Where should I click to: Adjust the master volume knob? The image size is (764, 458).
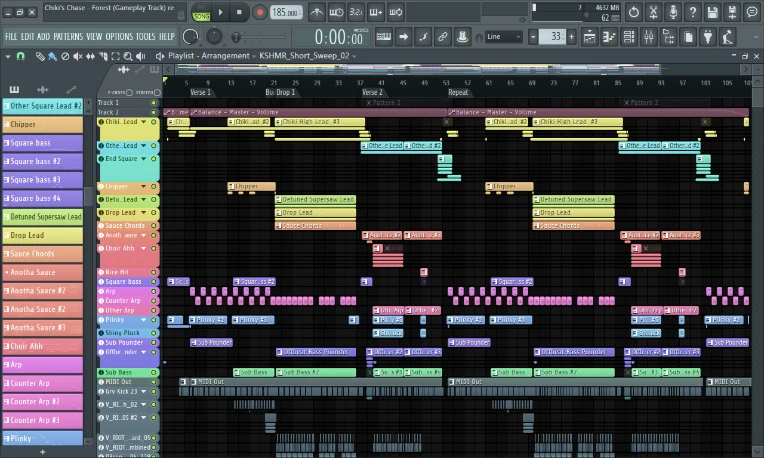coord(191,37)
